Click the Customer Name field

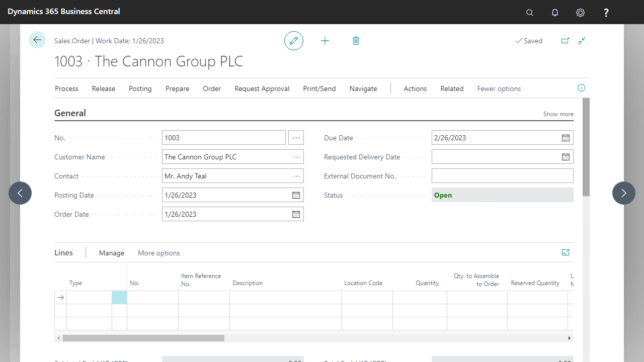point(233,157)
